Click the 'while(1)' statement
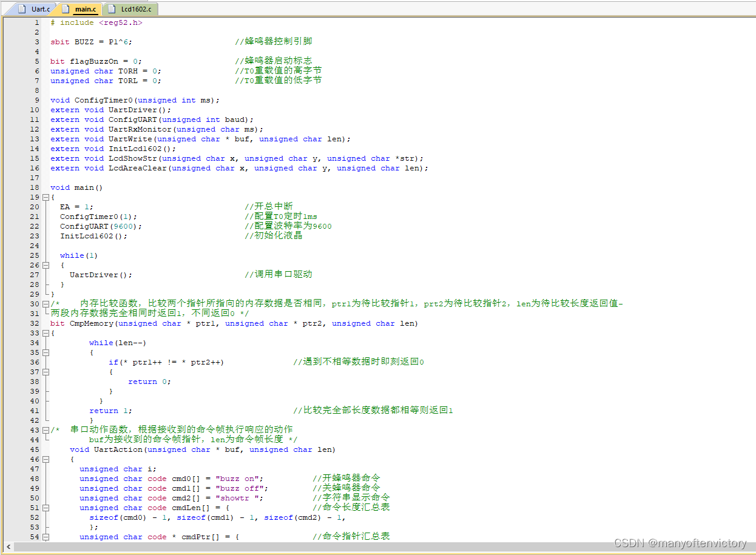 tap(79, 255)
